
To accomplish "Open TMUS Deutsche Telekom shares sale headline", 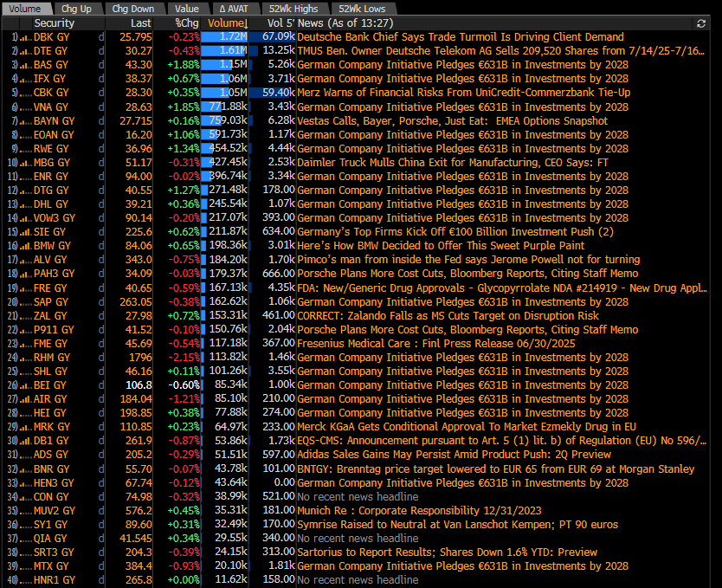I will [x=501, y=51].
